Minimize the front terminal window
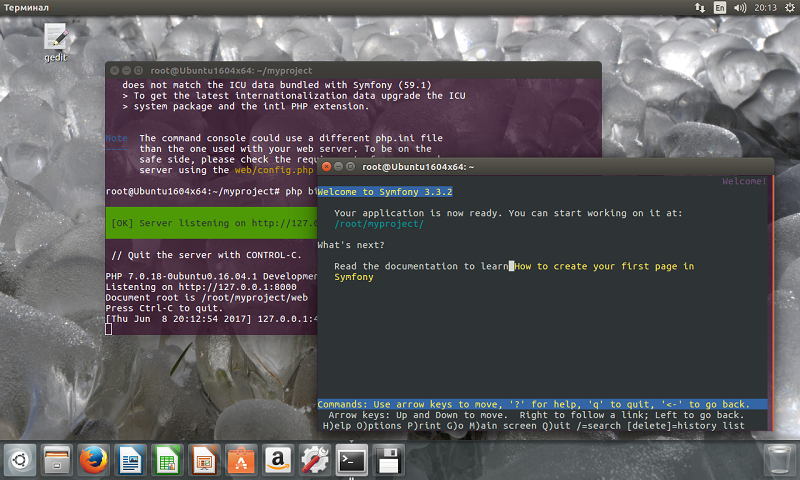The height and width of the screenshot is (480, 800). pyautogui.click(x=338, y=167)
